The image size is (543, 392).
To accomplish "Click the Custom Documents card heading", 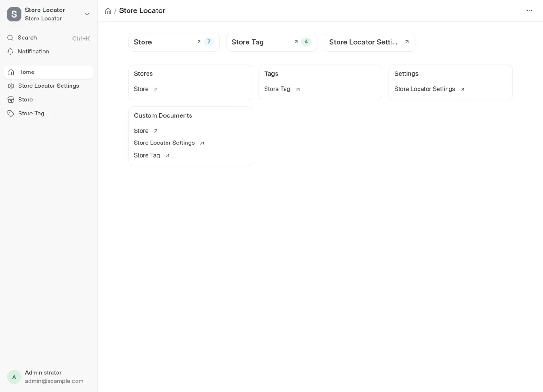I will [163, 115].
